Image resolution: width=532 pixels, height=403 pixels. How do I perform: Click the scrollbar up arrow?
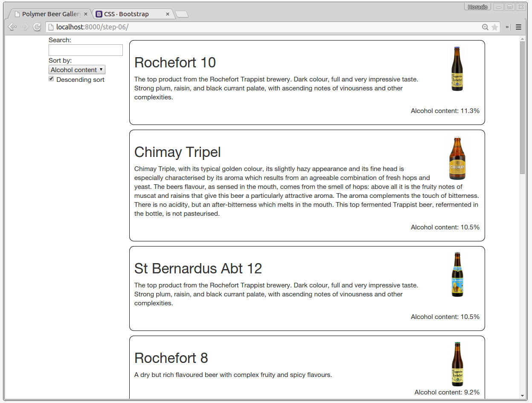click(x=522, y=39)
